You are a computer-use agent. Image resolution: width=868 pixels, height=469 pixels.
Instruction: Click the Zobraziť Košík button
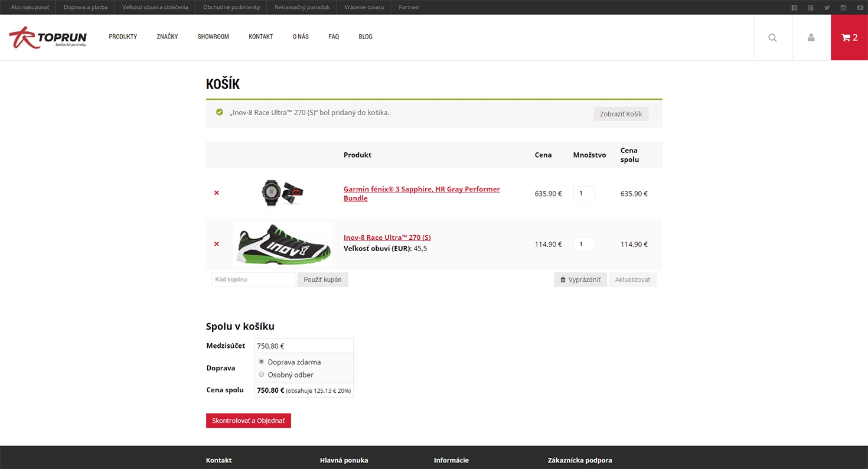tap(621, 114)
